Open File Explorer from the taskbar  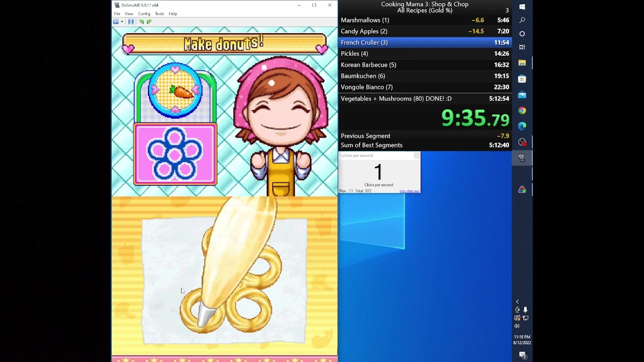point(522,63)
